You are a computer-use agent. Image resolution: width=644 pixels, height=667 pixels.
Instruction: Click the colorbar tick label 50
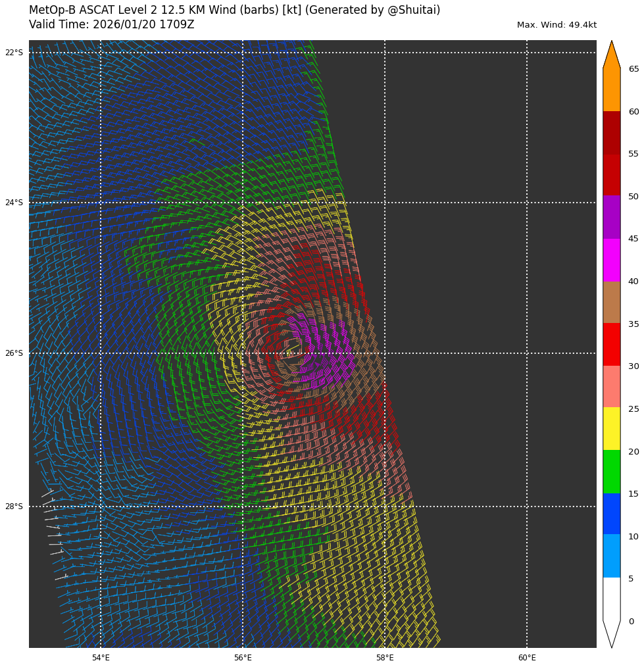pyautogui.click(x=633, y=196)
